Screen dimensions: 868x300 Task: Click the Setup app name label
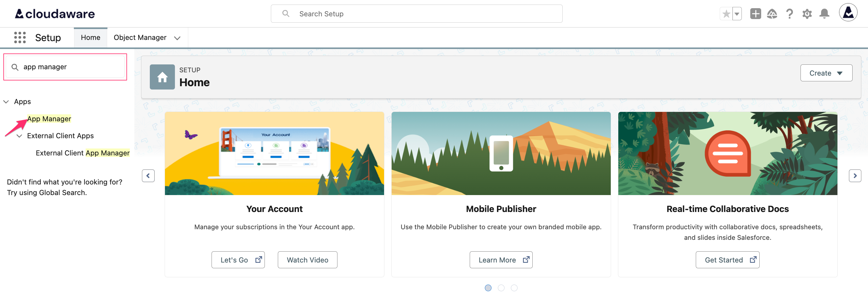[x=48, y=37]
